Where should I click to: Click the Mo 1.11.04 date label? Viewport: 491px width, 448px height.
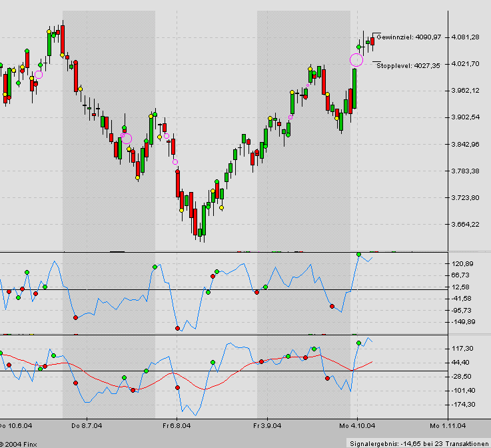[x=446, y=425]
